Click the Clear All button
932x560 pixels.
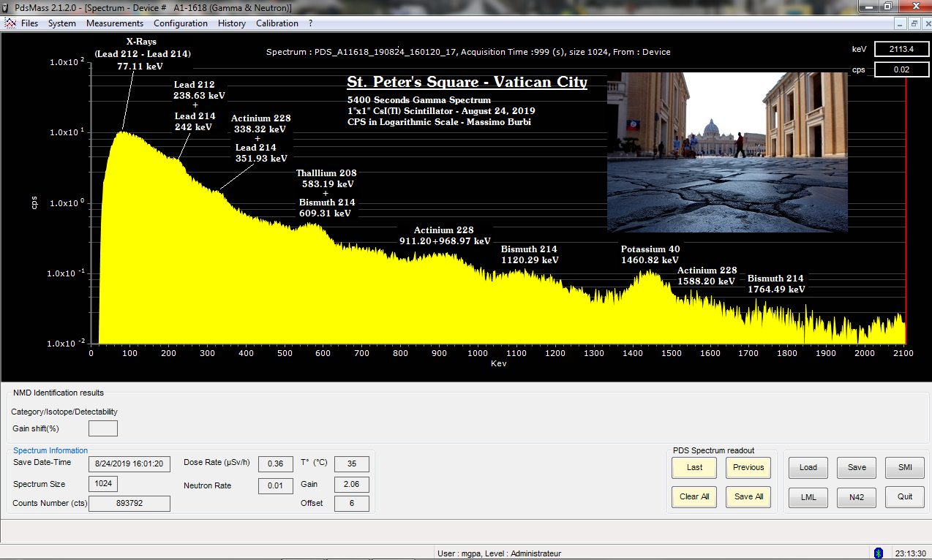click(x=694, y=496)
